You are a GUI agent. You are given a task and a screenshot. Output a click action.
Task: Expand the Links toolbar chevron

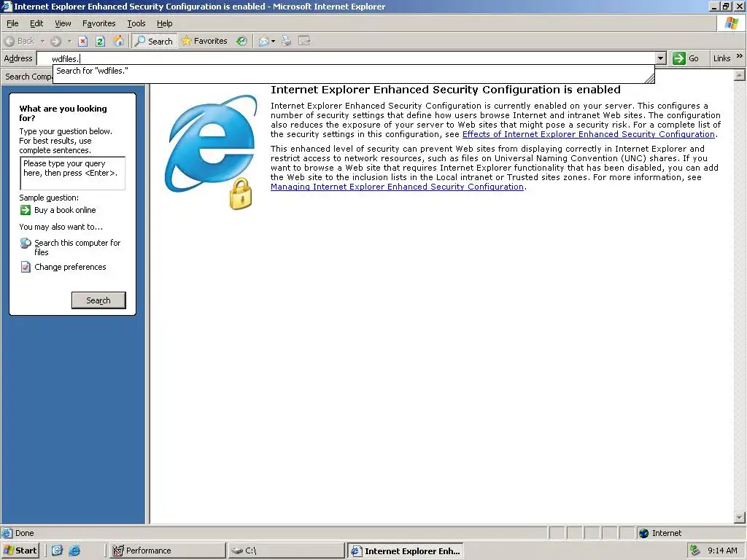coord(740,56)
